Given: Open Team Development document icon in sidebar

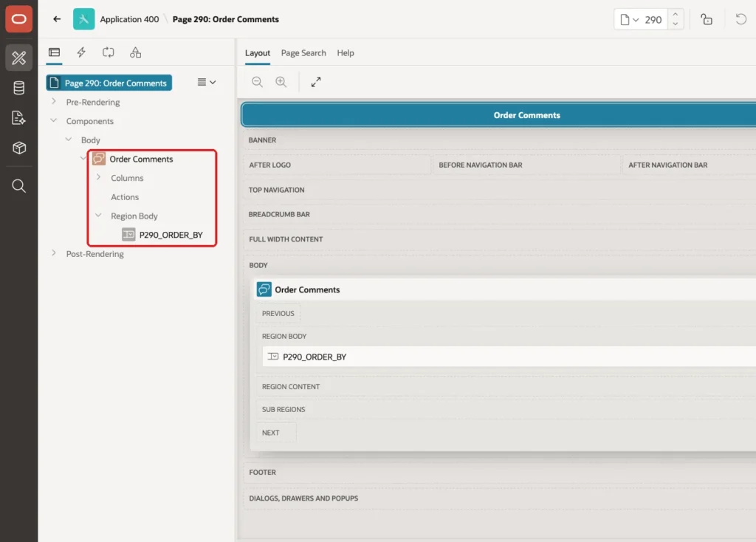Looking at the screenshot, I should click(18, 117).
